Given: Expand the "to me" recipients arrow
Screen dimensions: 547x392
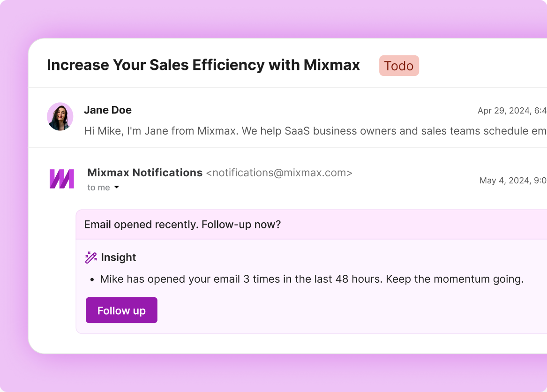Looking at the screenshot, I should [x=117, y=188].
